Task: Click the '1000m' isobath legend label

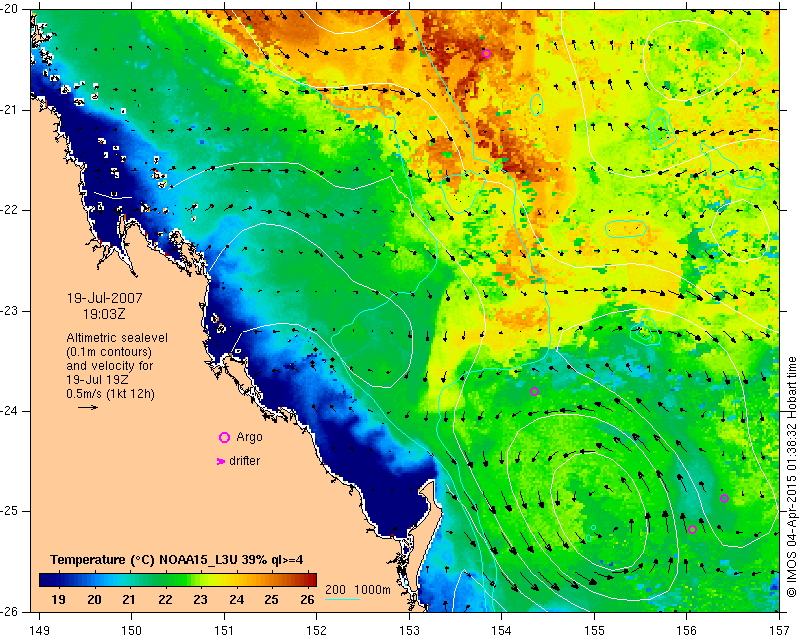Action: tap(372, 590)
